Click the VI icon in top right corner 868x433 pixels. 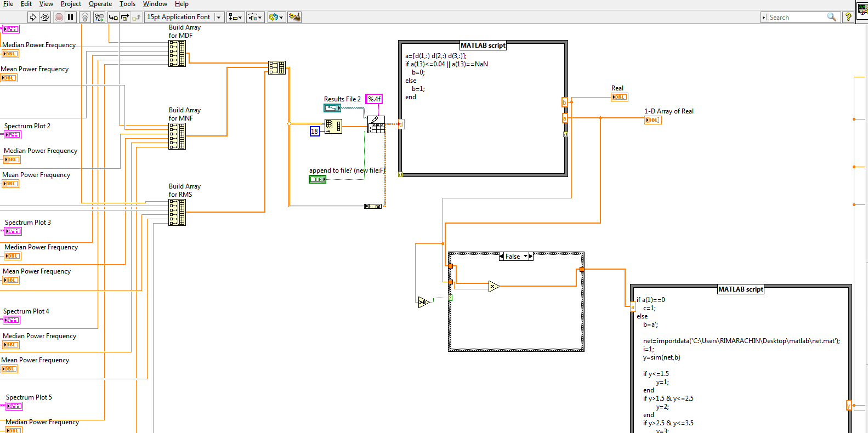point(863,10)
